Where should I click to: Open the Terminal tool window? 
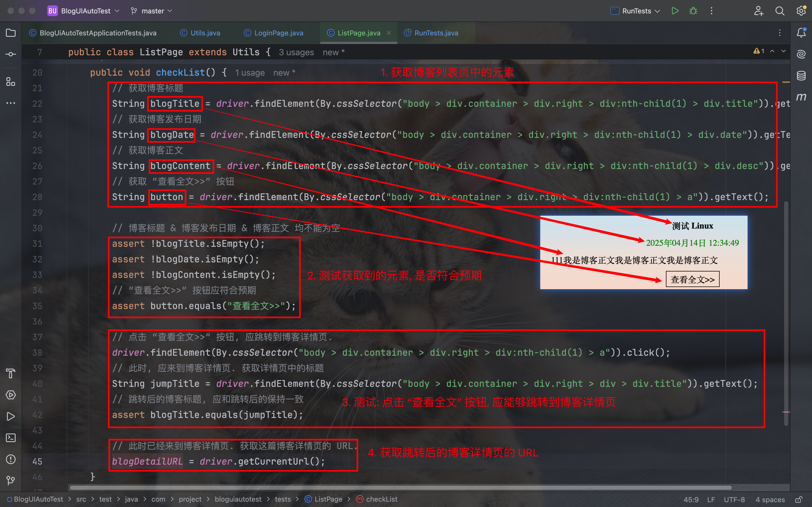tap(11, 438)
